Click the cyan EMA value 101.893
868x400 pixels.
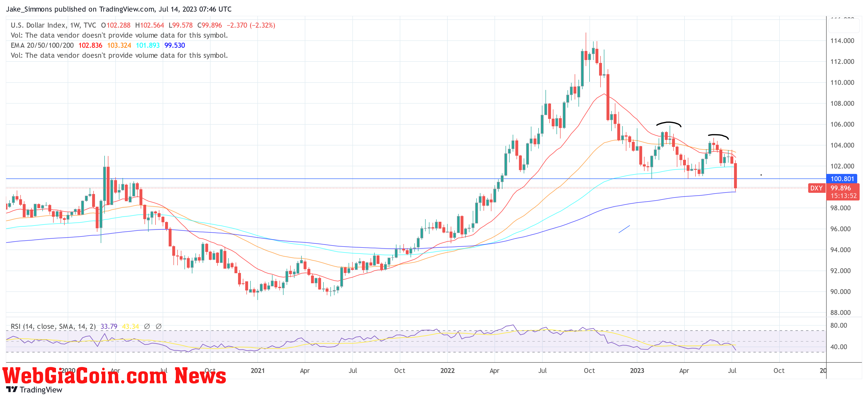(148, 45)
